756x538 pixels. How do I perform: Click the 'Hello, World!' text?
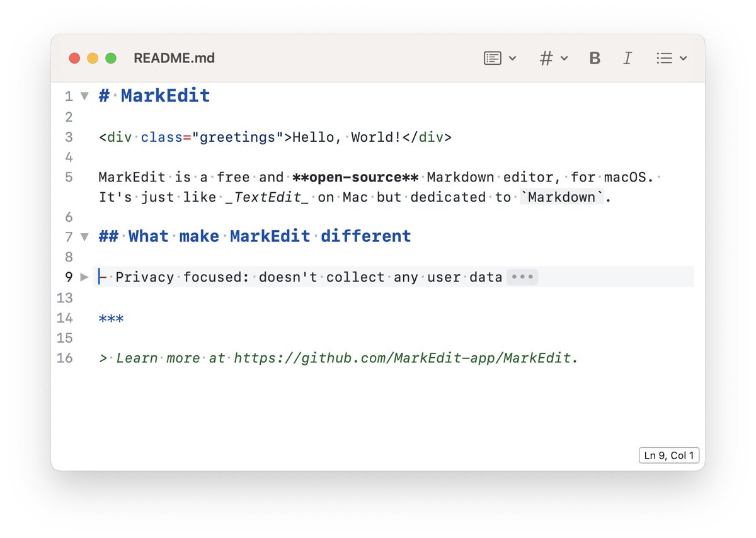pos(346,137)
